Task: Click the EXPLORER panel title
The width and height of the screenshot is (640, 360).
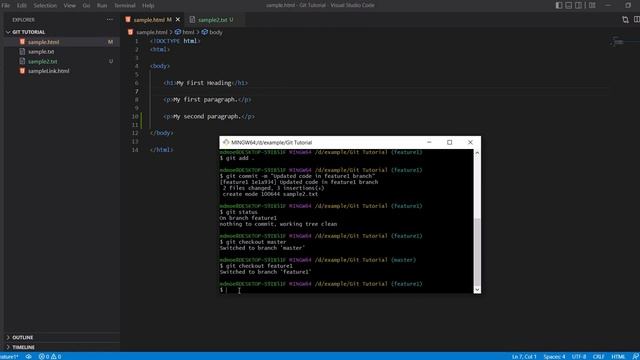Action: click(23, 20)
